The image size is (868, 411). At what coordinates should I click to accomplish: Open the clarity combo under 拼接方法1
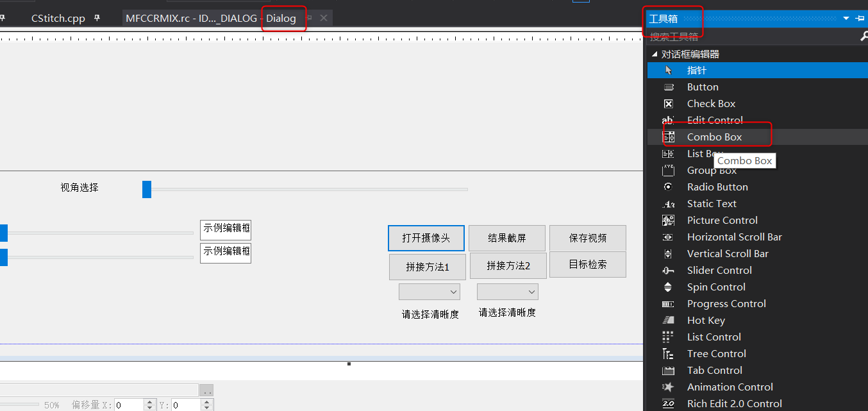(x=429, y=291)
